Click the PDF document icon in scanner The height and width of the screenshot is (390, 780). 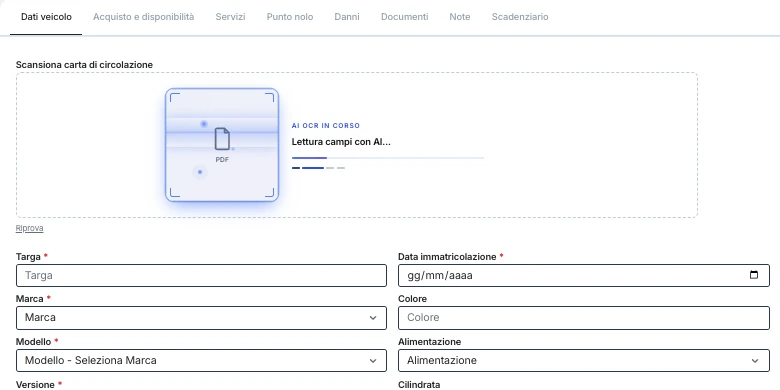[222, 139]
